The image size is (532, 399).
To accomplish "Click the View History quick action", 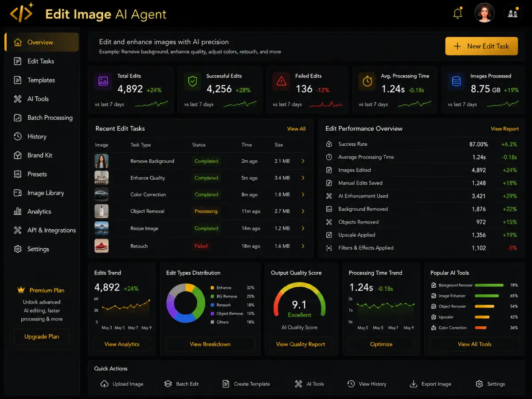I will (367, 384).
